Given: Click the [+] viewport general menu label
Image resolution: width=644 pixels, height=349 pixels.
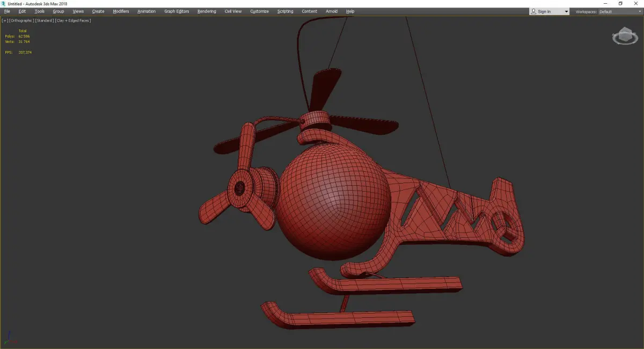Looking at the screenshot, I should pos(5,20).
